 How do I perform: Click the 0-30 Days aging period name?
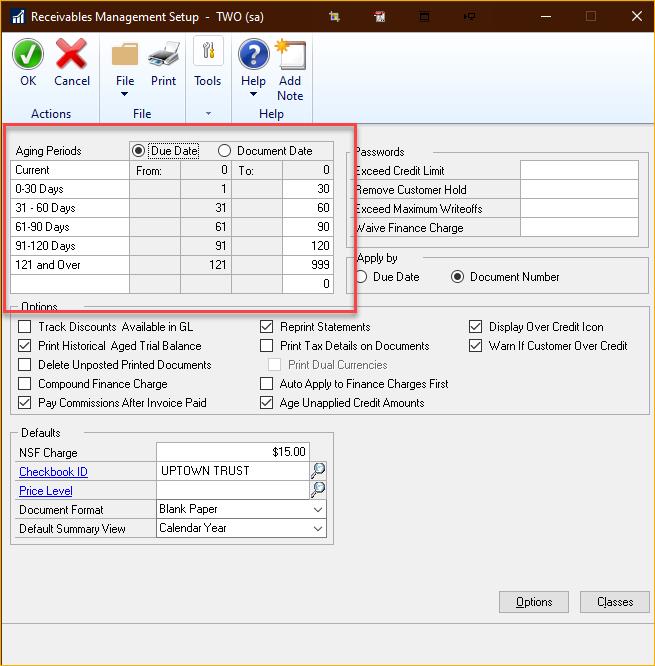coord(70,189)
